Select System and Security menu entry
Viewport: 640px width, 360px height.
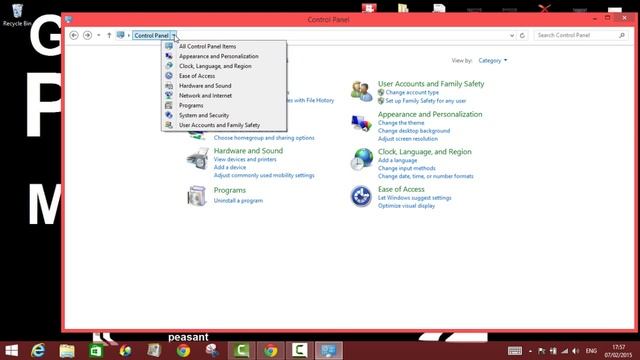pyautogui.click(x=224, y=115)
